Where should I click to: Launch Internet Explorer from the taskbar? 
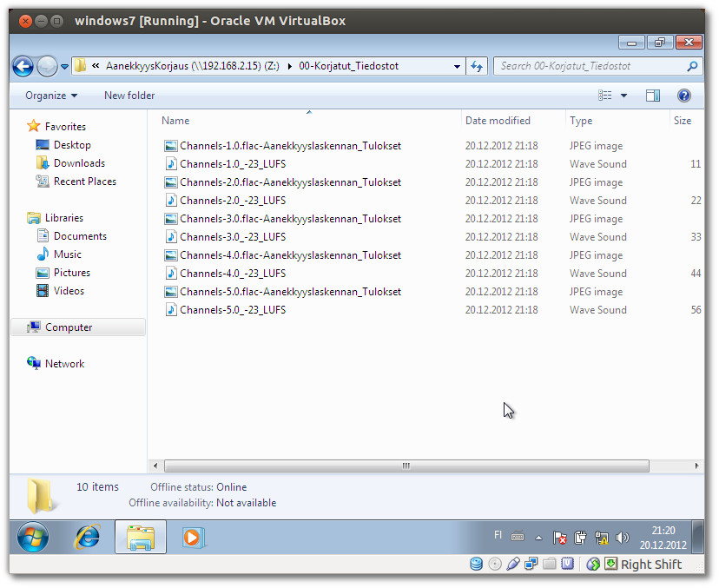[x=87, y=537]
